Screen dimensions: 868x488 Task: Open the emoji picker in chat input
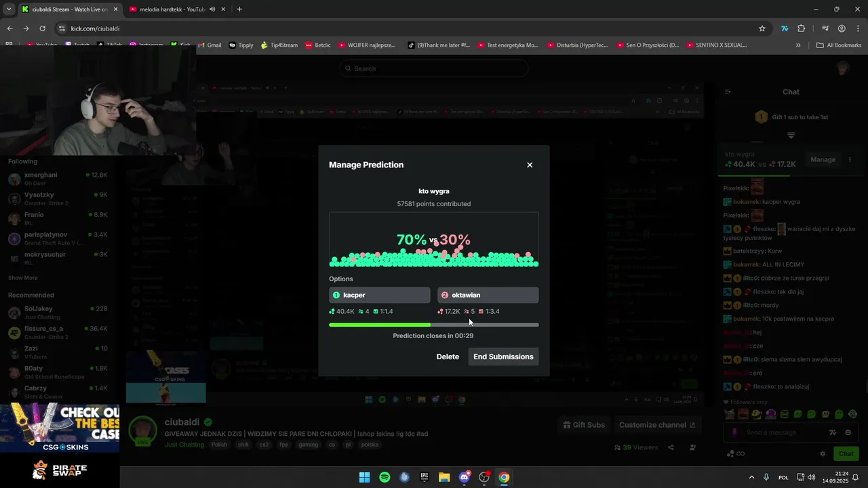pyautogui.click(x=848, y=432)
